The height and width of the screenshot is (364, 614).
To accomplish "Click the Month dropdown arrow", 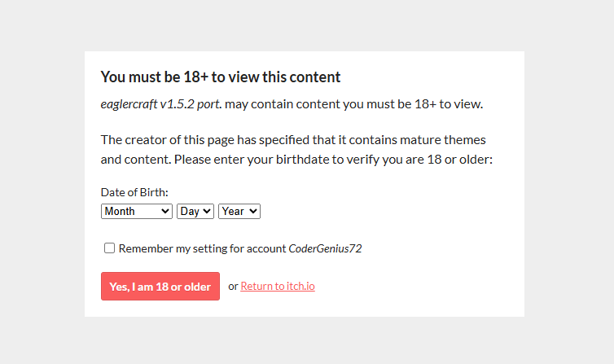I will click(x=165, y=211).
